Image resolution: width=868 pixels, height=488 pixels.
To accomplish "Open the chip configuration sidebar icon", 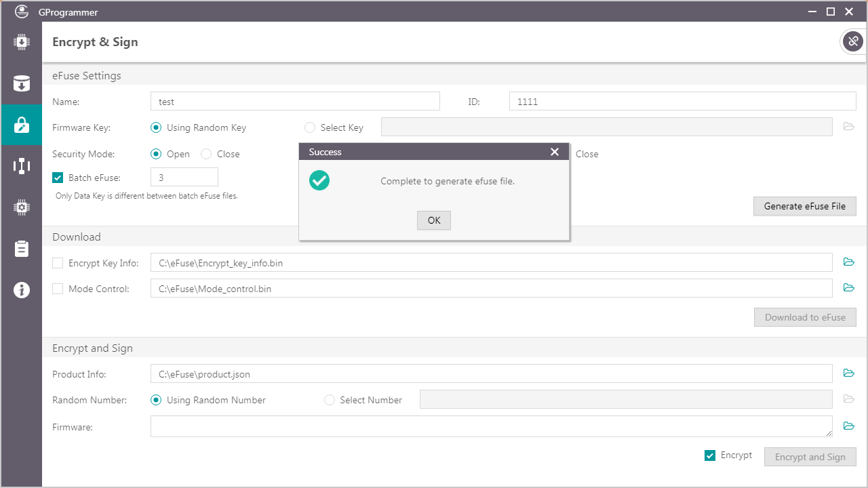I will click(21, 207).
